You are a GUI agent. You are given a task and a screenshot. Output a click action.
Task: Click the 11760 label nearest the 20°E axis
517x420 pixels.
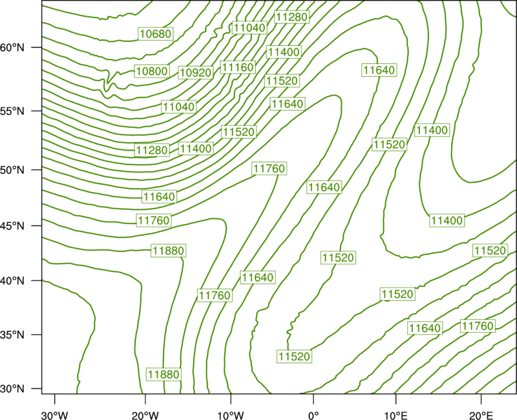[x=478, y=326]
